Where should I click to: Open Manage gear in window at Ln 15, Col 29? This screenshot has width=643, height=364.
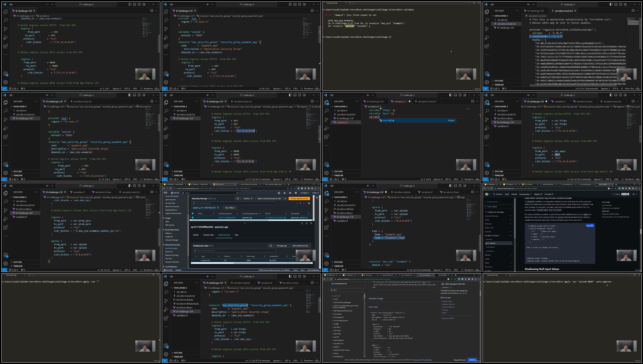[166, 354]
